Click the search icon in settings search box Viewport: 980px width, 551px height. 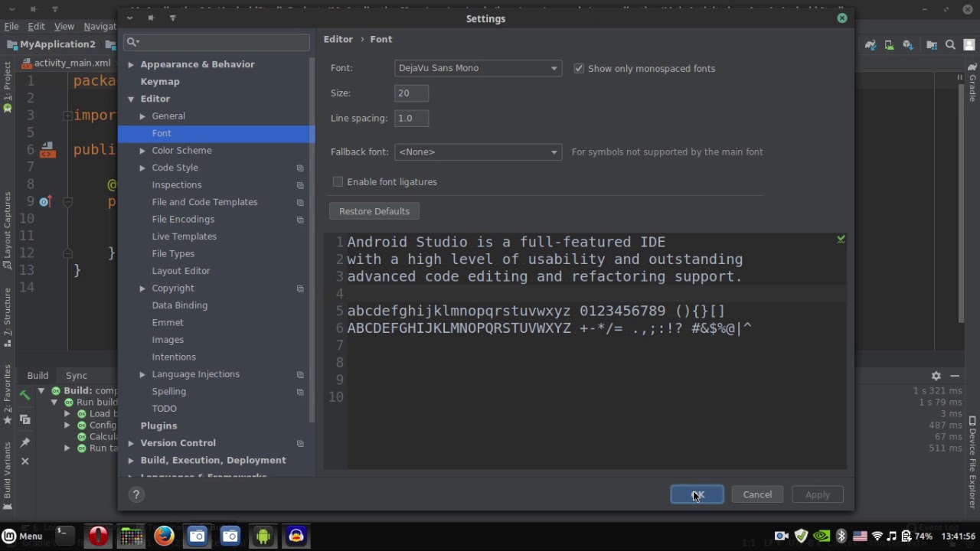pos(132,42)
